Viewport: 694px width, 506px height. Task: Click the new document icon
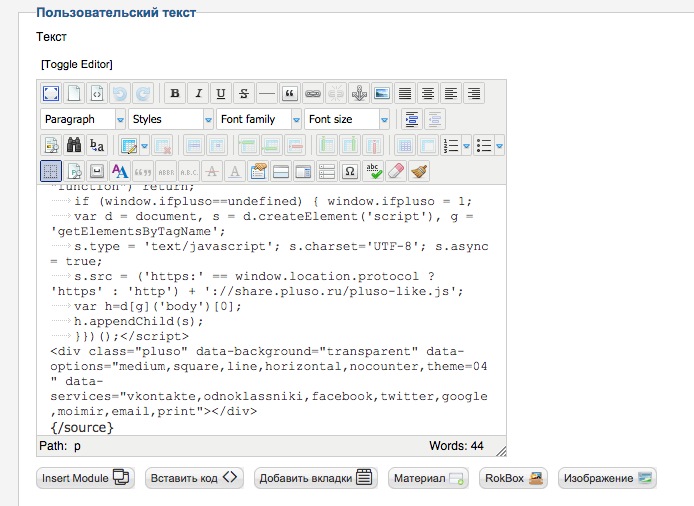click(74, 93)
